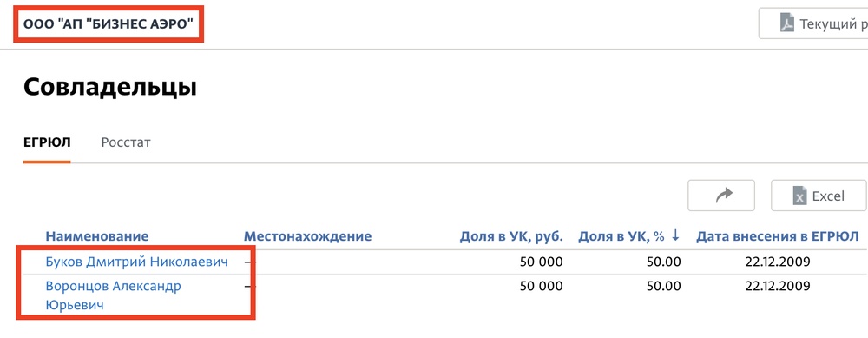Switch to the ЕГРЮЛ tab
The image size is (868, 338).
(x=47, y=142)
